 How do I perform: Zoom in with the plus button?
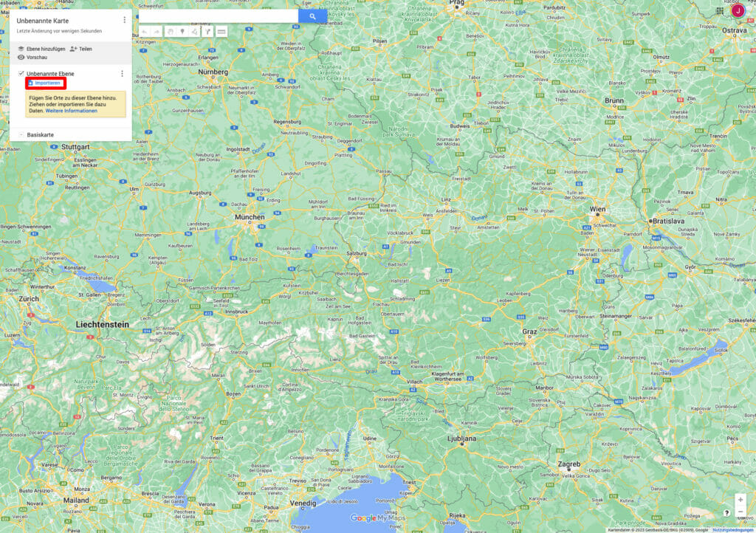[x=740, y=500]
